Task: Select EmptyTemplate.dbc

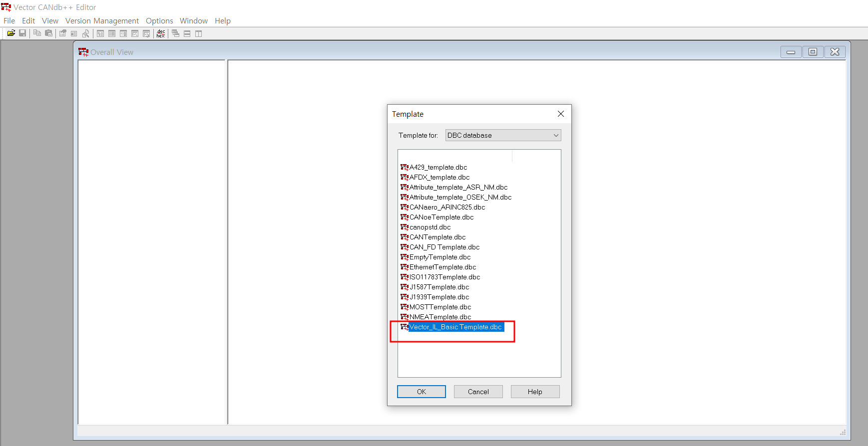Action: coord(440,257)
